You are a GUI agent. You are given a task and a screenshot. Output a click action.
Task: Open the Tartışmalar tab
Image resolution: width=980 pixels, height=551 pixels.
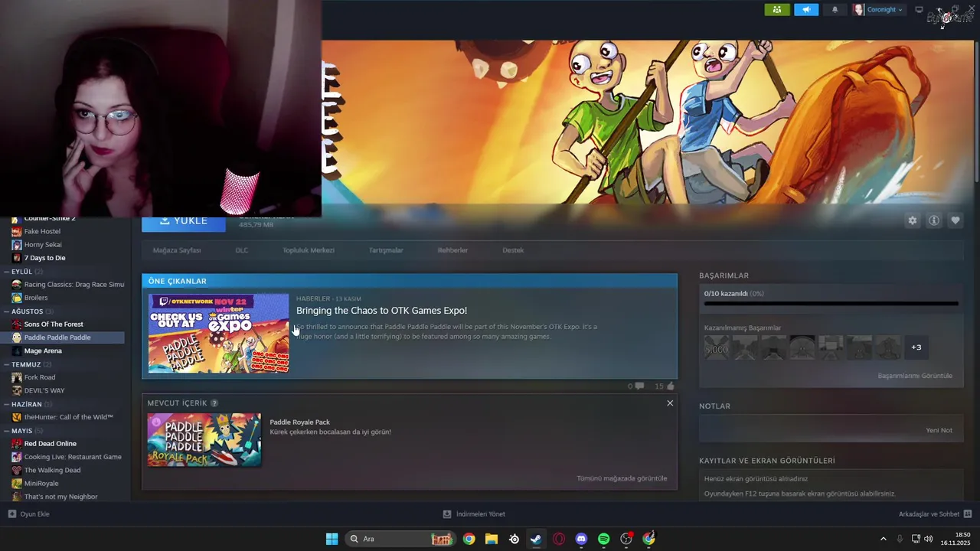pyautogui.click(x=386, y=250)
